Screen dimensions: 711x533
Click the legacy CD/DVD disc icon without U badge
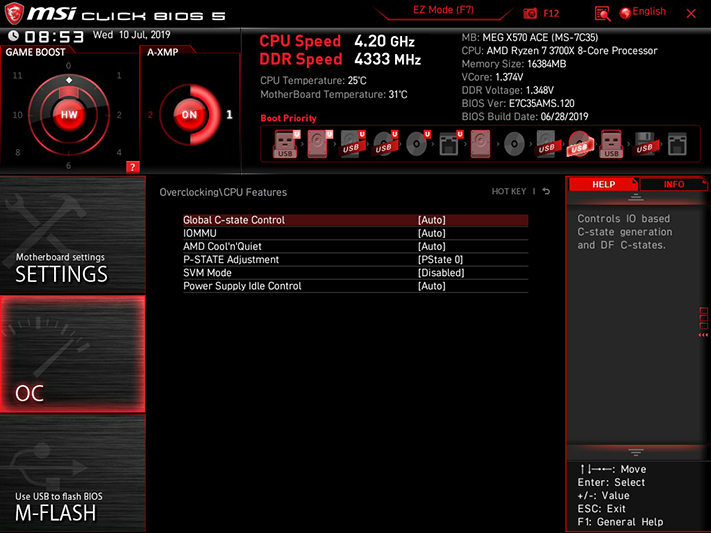tap(514, 144)
